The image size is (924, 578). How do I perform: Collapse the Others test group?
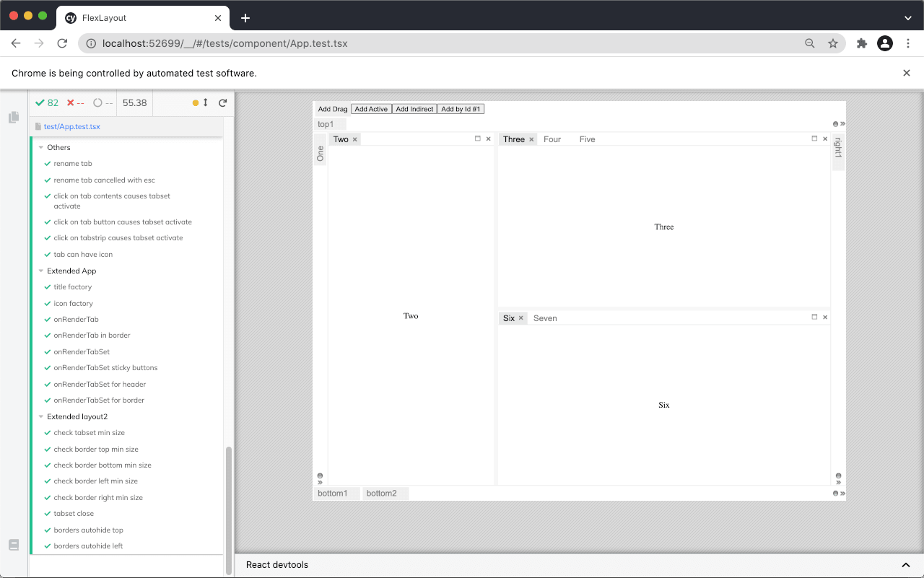point(41,147)
